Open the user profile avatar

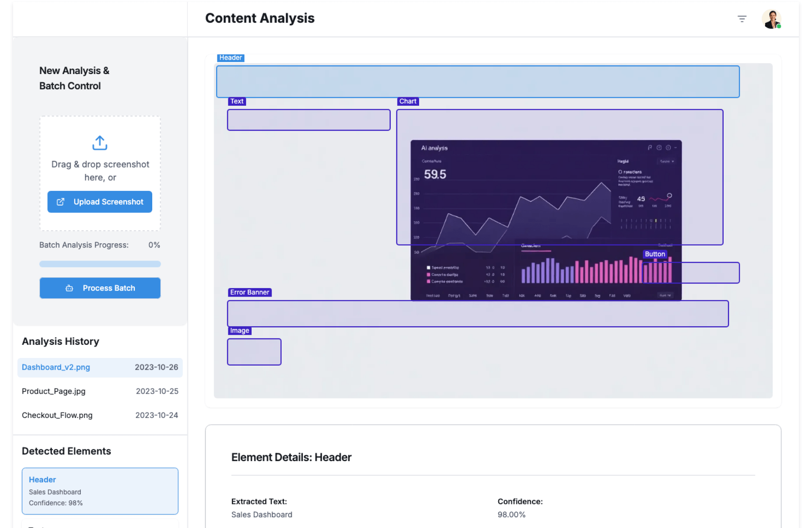click(771, 19)
